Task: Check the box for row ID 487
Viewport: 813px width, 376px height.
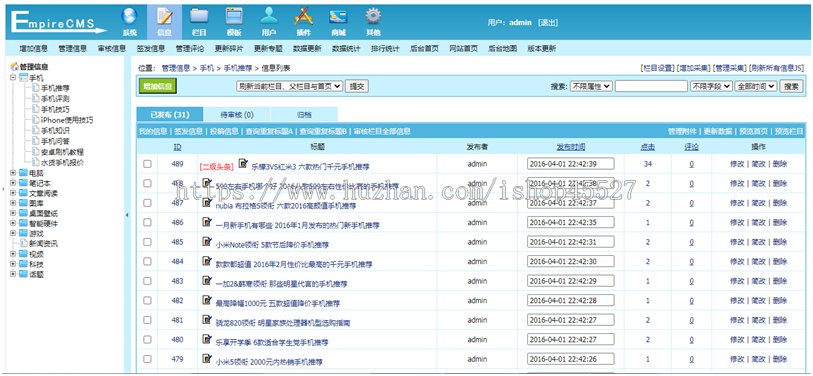Action: tap(147, 203)
